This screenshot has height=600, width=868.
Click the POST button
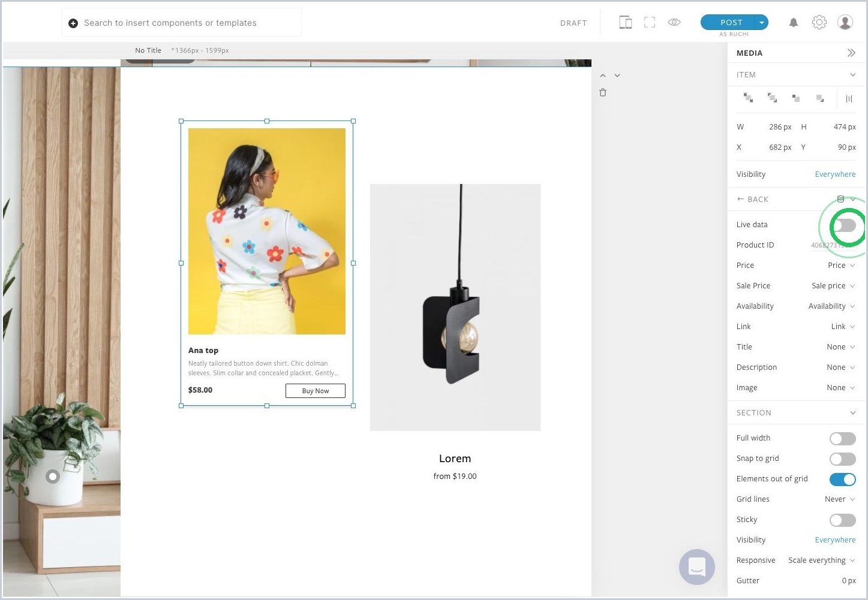728,23
